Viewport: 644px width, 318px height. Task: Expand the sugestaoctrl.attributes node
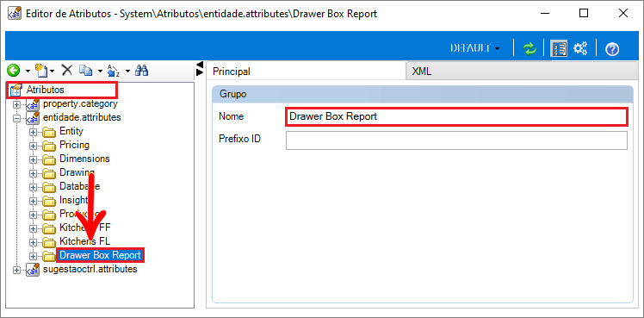pyautogui.click(x=17, y=270)
